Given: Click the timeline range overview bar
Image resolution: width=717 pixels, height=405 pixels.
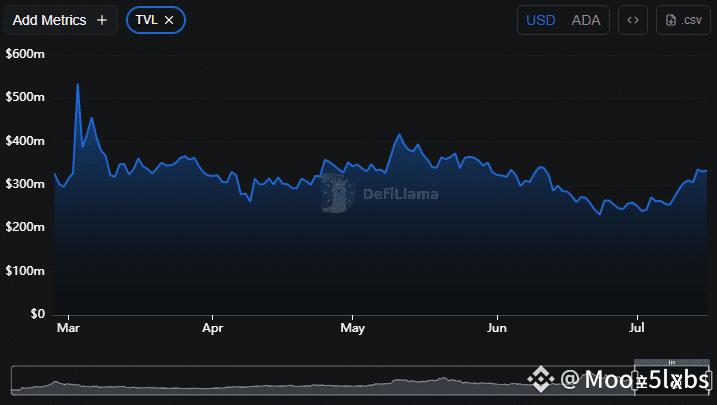Looking at the screenshot, I should click(360, 380).
